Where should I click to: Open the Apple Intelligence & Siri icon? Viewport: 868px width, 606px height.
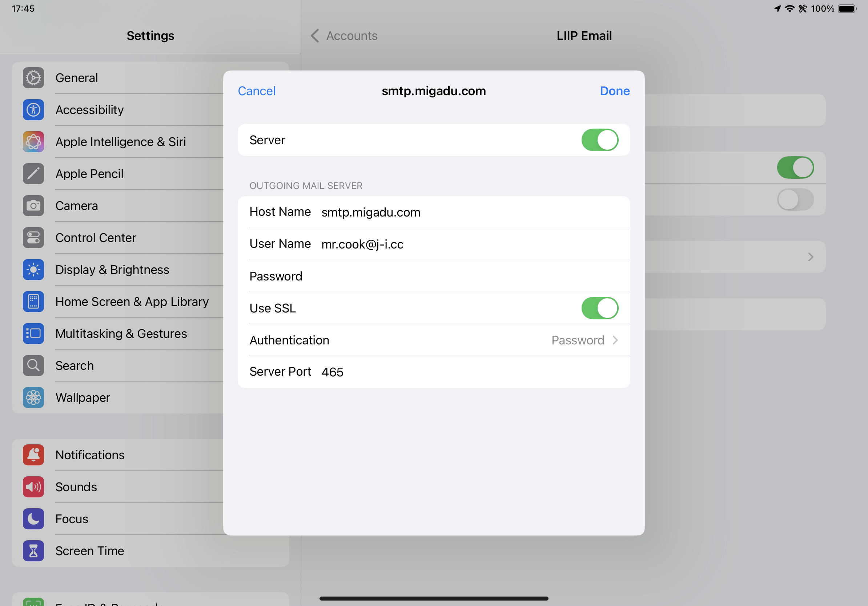33,142
